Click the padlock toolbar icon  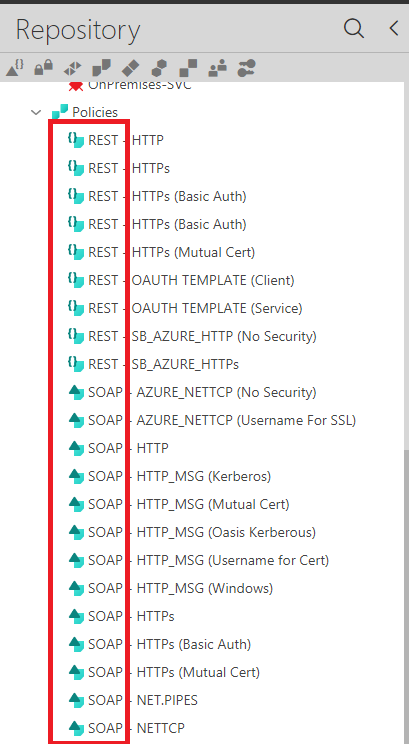43,69
